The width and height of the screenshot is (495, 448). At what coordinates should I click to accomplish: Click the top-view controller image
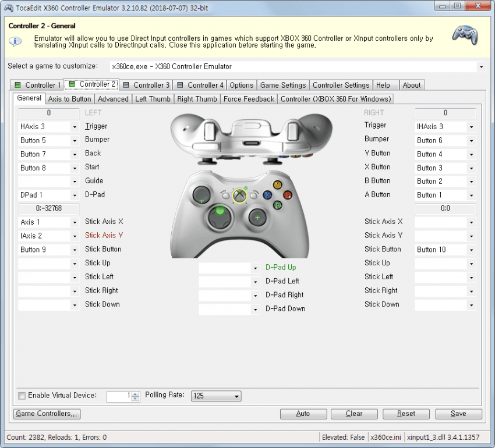click(x=252, y=139)
